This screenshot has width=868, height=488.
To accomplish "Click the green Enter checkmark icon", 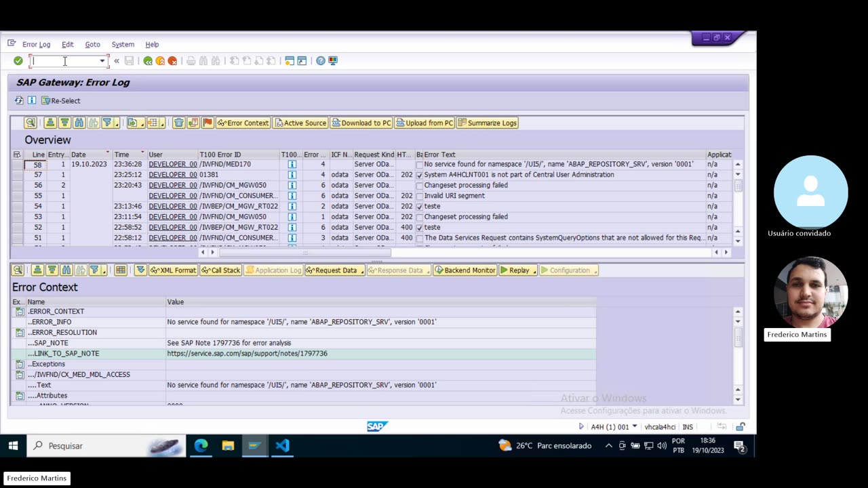I will tap(18, 61).
